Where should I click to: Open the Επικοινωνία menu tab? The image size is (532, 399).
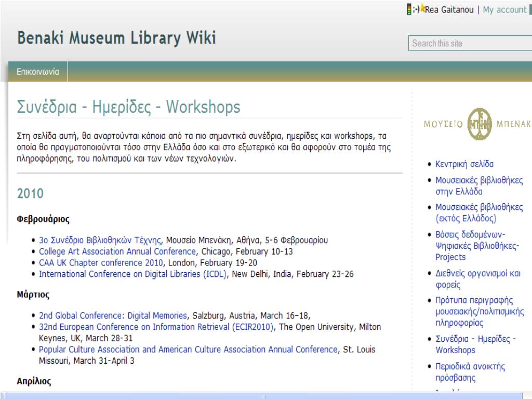tap(38, 72)
